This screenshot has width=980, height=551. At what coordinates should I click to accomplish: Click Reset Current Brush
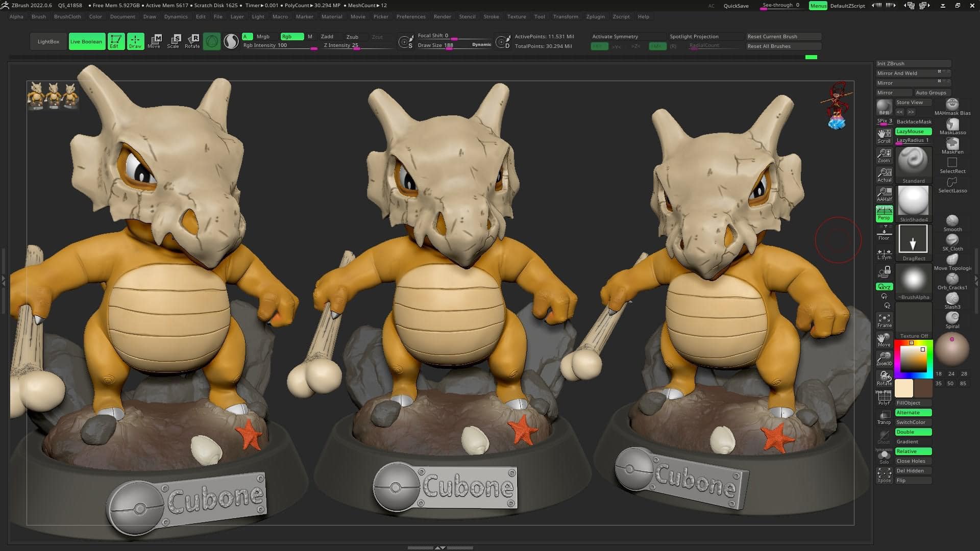(784, 36)
